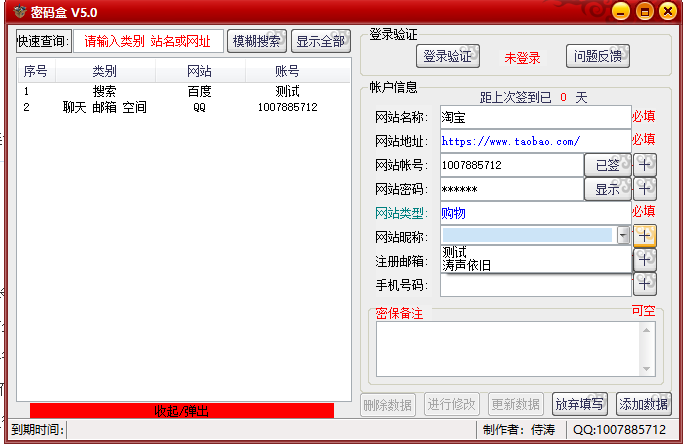
Task: Click the 密保备注 scrollbar down arrow
Action: pyautogui.click(x=646, y=369)
